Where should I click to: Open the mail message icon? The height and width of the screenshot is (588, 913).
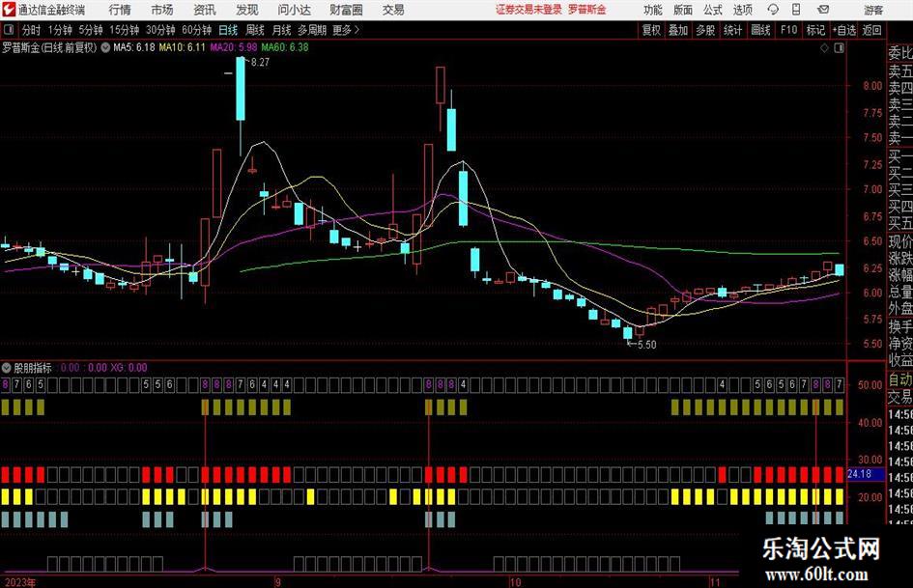click(823, 10)
